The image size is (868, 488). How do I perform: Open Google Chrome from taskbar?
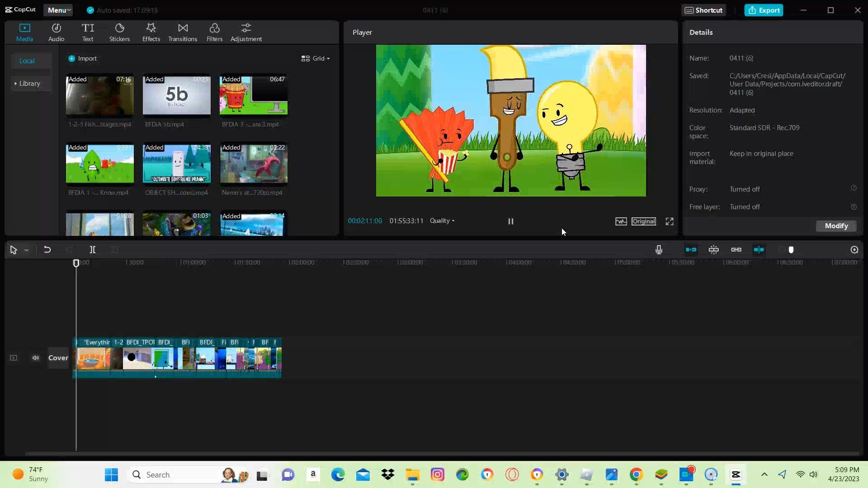(636, 475)
